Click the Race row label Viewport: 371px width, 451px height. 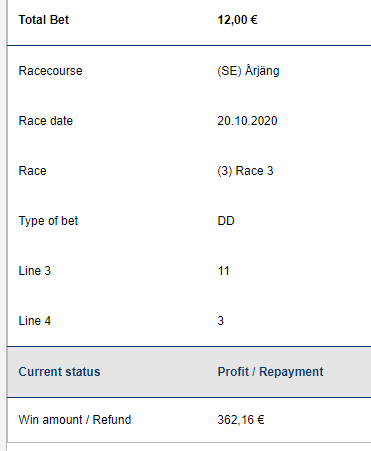[x=32, y=171]
